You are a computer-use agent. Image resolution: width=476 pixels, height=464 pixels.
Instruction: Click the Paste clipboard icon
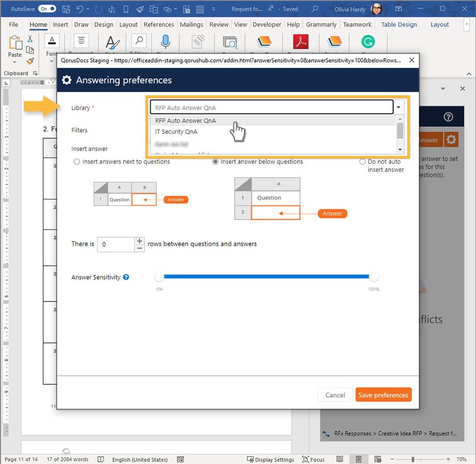pos(15,42)
